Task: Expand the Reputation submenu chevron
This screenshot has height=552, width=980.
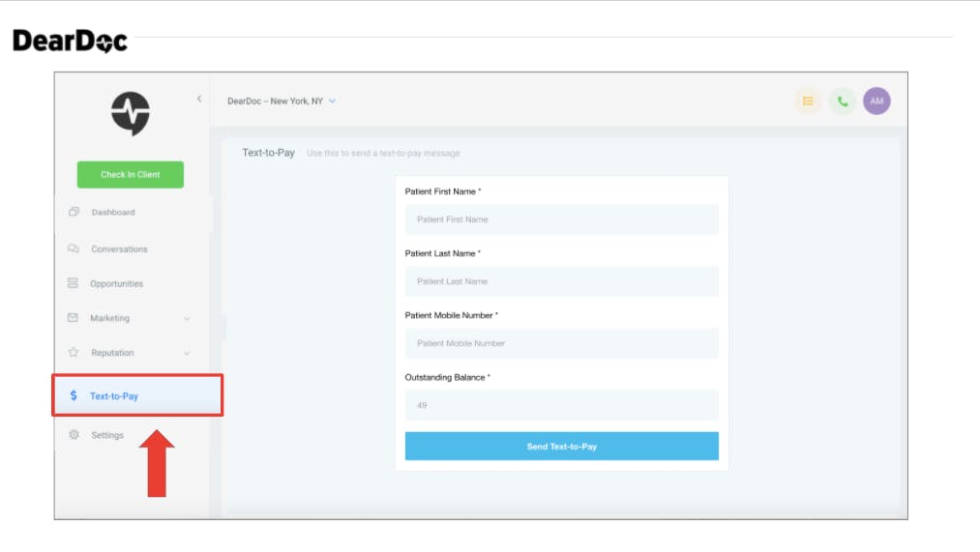Action: pyautogui.click(x=187, y=354)
